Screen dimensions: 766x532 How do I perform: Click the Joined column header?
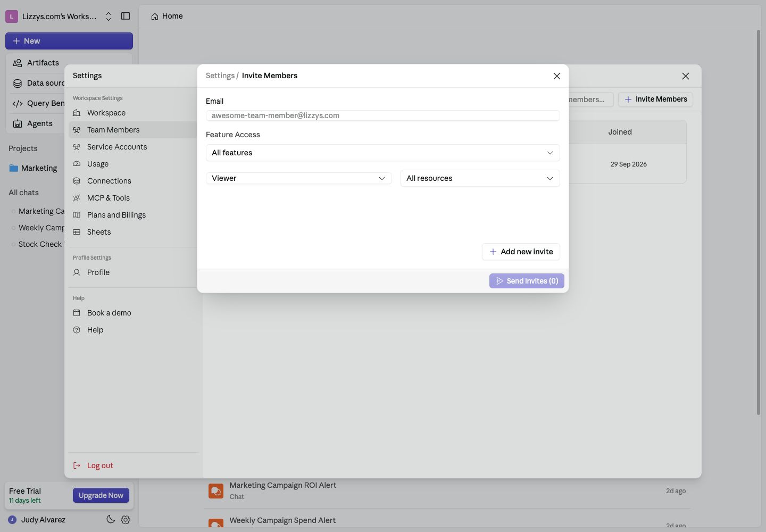click(620, 132)
